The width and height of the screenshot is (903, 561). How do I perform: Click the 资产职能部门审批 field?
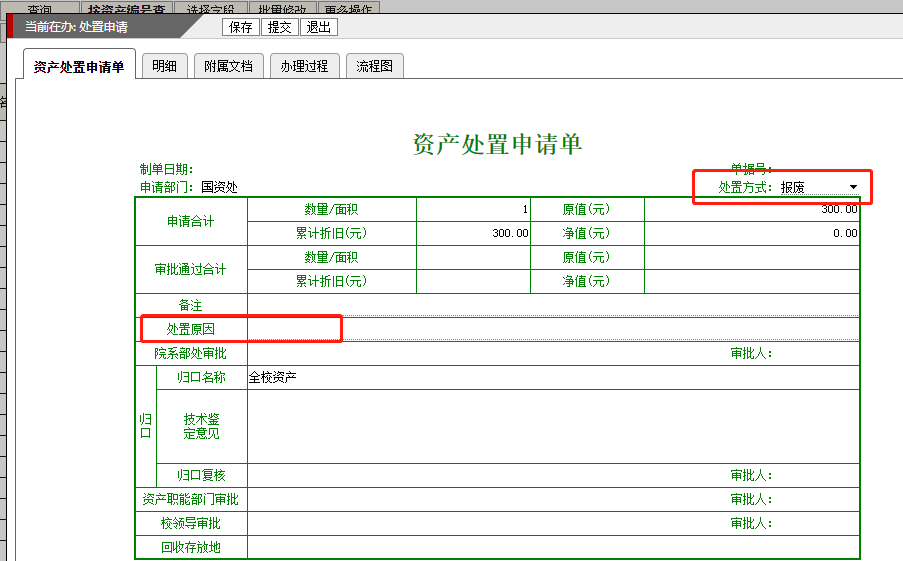[x=480, y=499]
